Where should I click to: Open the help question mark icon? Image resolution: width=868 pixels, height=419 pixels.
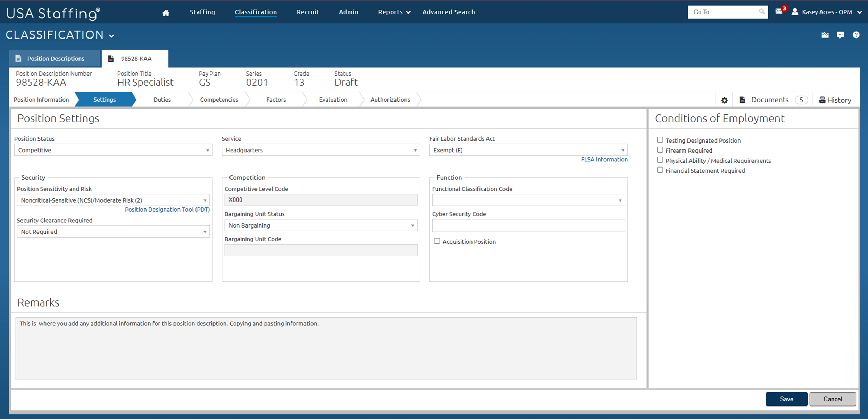856,35
